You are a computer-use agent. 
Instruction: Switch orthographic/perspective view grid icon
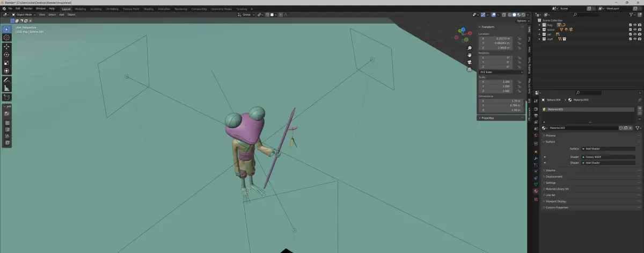[x=470, y=69]
